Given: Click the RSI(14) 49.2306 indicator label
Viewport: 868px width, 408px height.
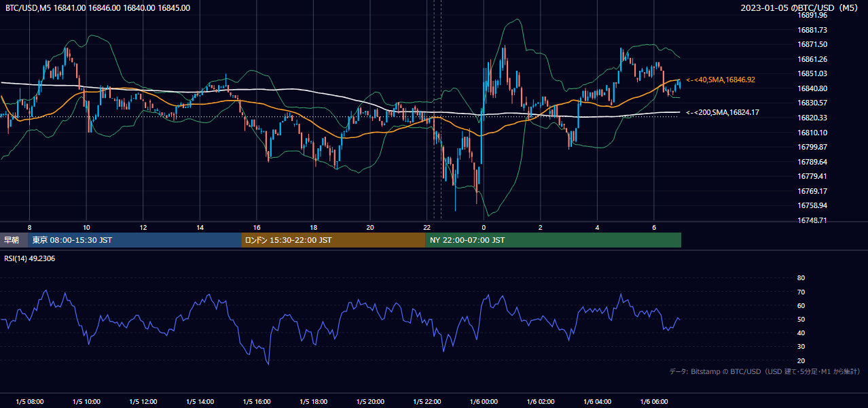Looking at the screenshot, I should [x=31, y=258].
